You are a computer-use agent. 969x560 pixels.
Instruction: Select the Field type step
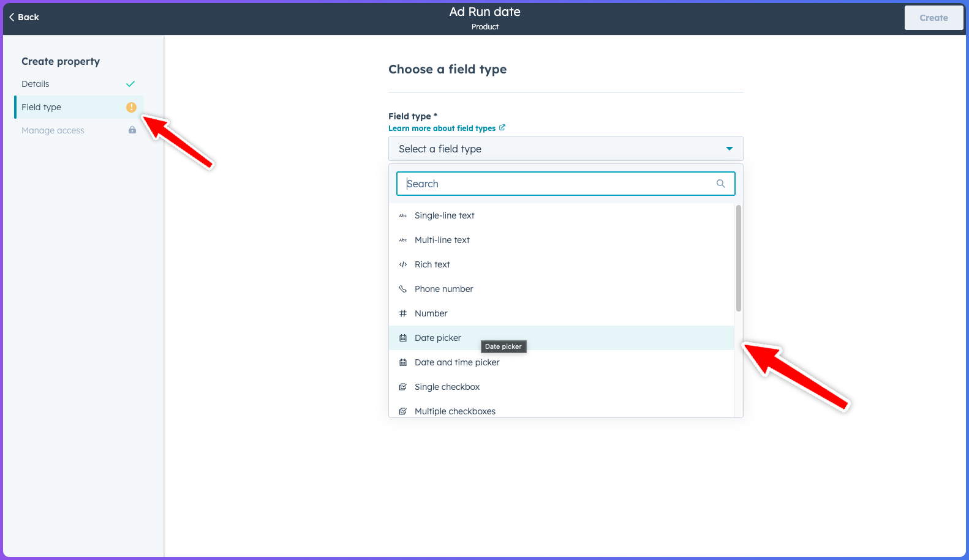(x=78, y=107)
